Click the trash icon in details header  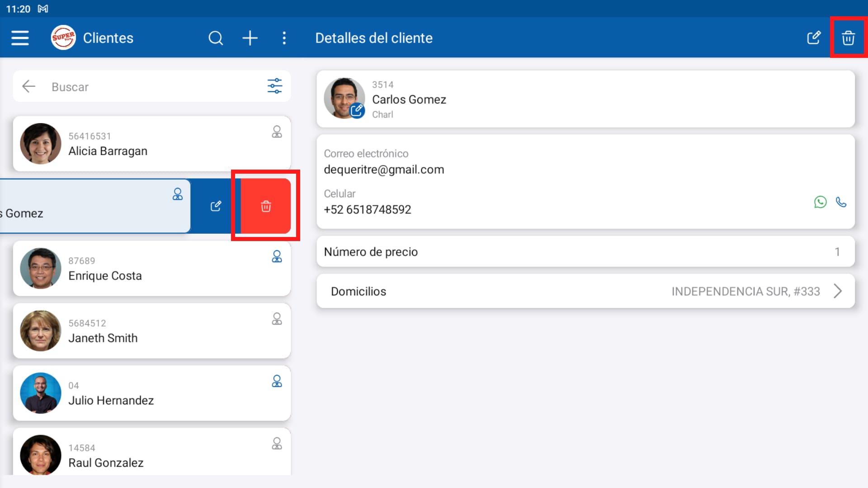[848, 38]
